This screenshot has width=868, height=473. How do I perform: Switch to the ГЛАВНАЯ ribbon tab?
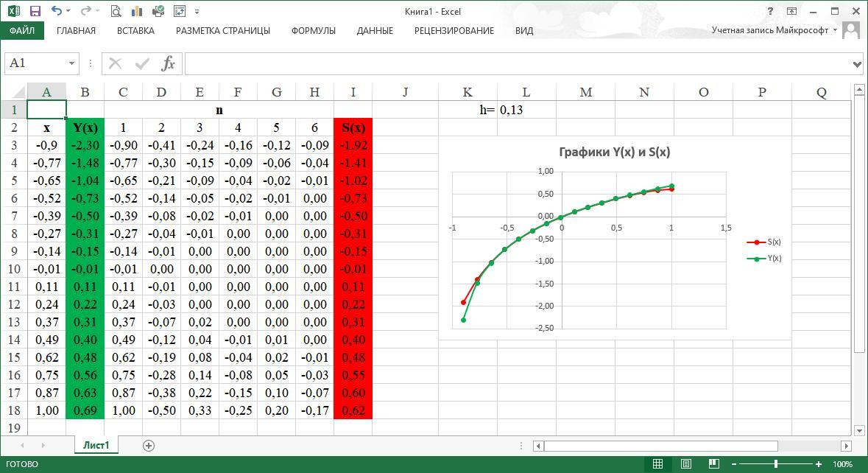(76, 31)
